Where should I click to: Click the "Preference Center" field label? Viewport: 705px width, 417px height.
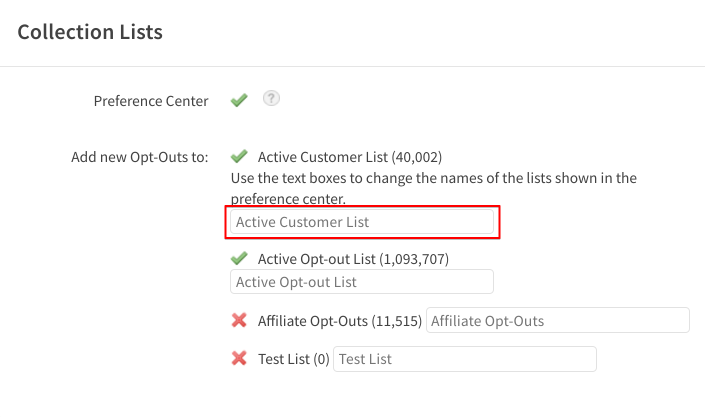(151, 101)
